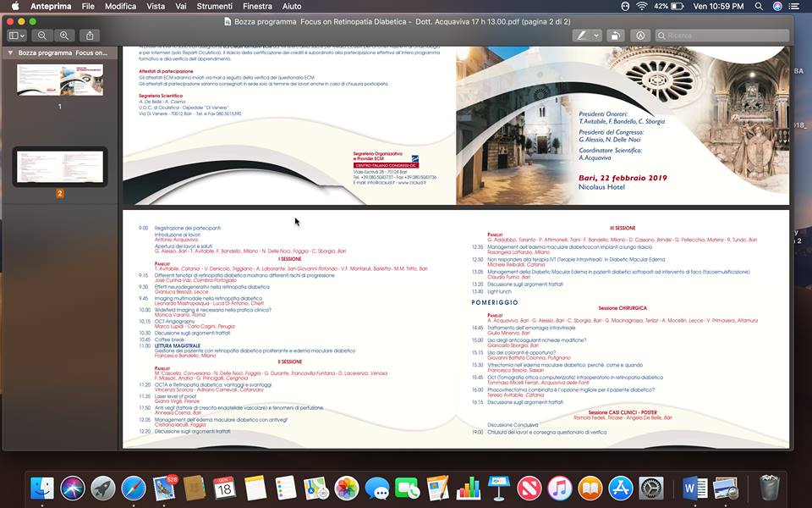Open the Aiuto menu
The image size is (812, 508).
(x=292, y=6)
